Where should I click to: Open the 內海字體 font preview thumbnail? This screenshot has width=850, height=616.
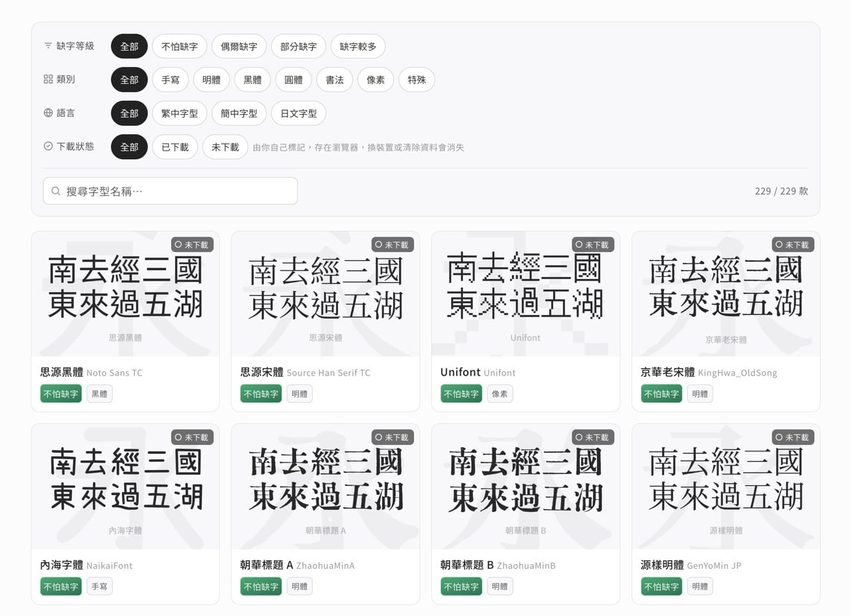[x=126, y=487]
